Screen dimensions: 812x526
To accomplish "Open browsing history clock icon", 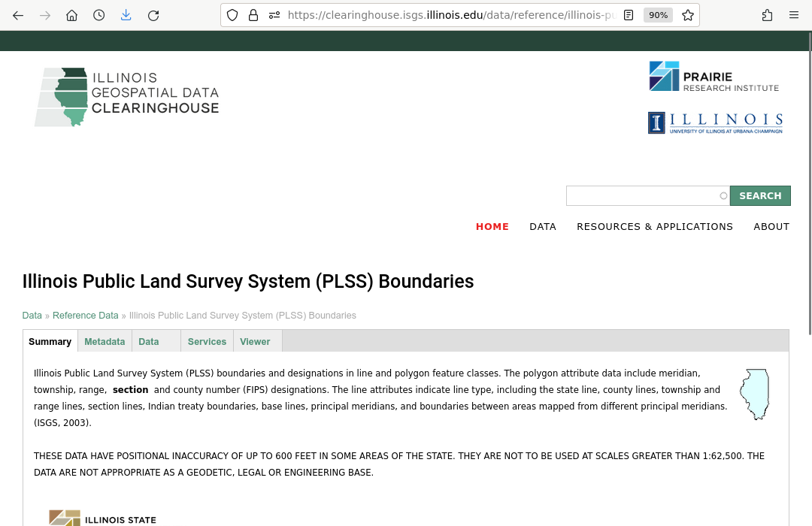I will click(99, 15).
